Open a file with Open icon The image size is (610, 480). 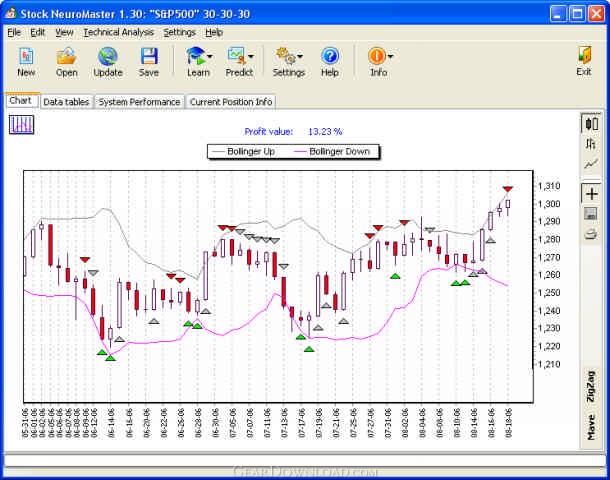pos(67,56)
